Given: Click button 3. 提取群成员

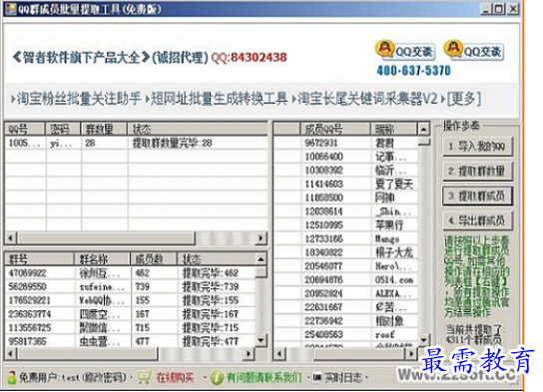Looking at the screenshot, I should 477,196.
